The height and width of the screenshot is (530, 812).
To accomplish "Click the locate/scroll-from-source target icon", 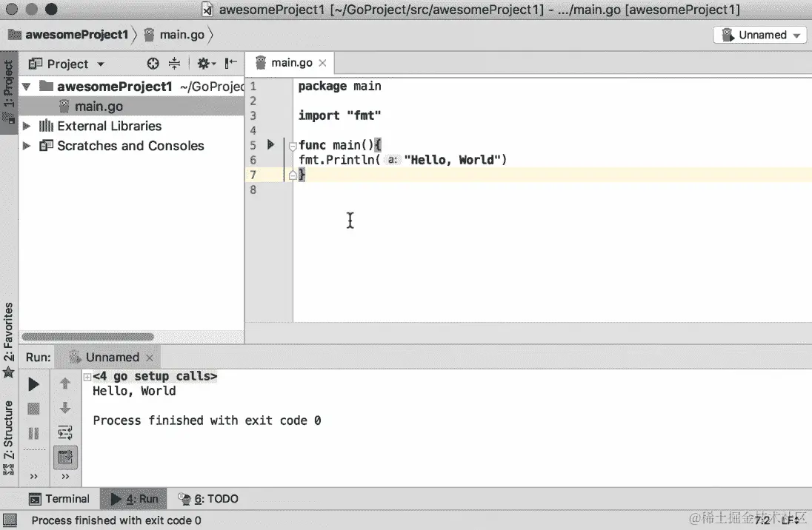I will click(153, 64).
